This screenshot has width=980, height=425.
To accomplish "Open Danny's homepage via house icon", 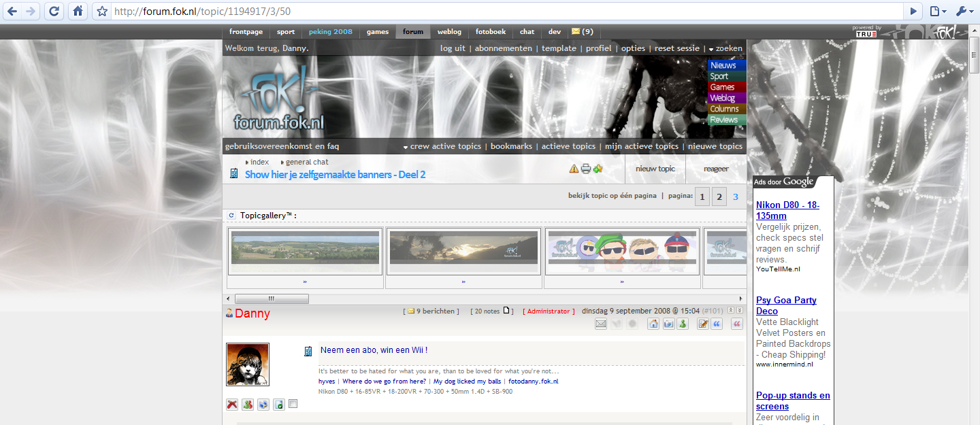I will pyautogui.click(x=653, y=324).
